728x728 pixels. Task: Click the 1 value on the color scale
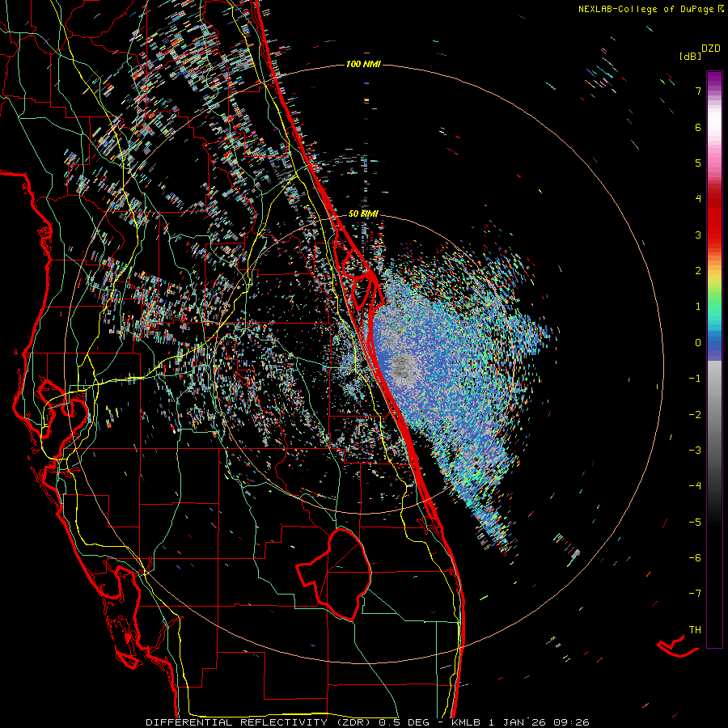pos(698,307)
